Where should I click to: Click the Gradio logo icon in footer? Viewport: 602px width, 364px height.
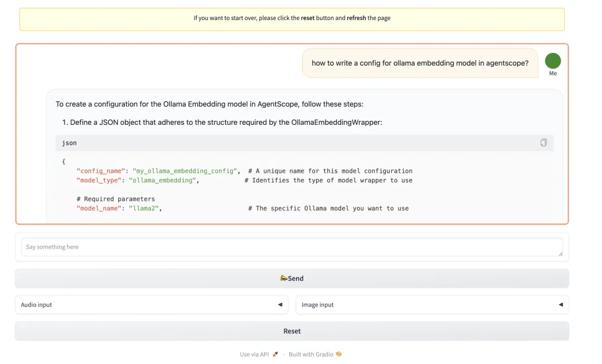(338, 355)
